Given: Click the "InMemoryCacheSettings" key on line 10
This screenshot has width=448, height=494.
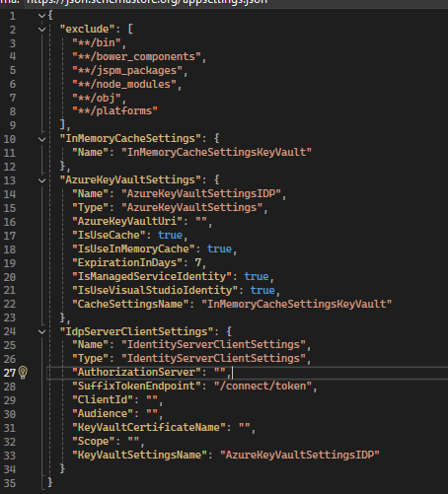Looking at the screenshot, I should click(130, 138).
